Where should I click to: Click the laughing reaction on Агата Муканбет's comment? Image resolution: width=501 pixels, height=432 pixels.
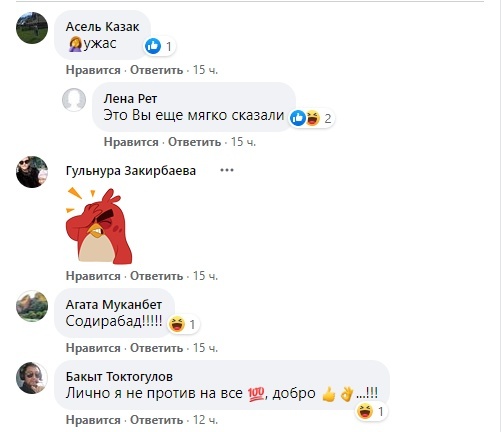click(177, 324)
